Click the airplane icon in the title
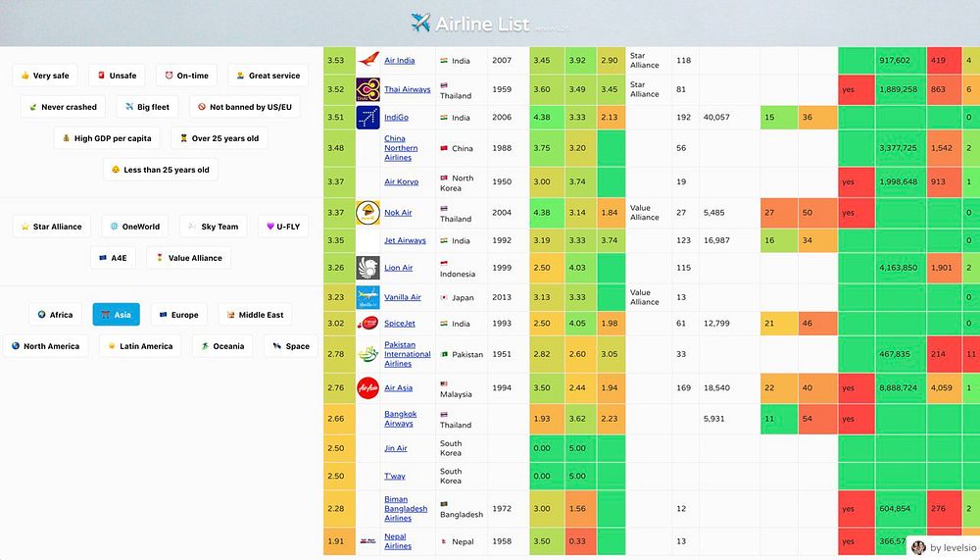The height and width of the screenshot is (560, 980). 420,23
